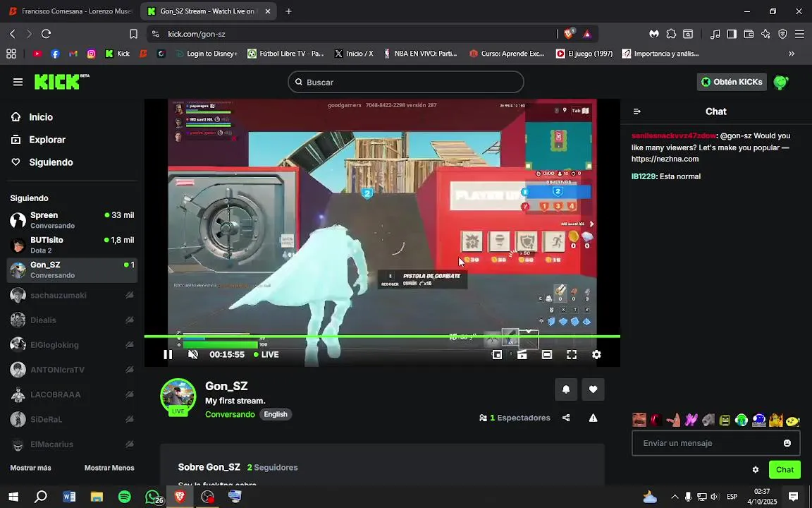Image resolution: width=812 pixels, height=508 pixels.
Task: Open Malwarebytes extension icon
Action: pyautogui.click(x=654, y=34)
